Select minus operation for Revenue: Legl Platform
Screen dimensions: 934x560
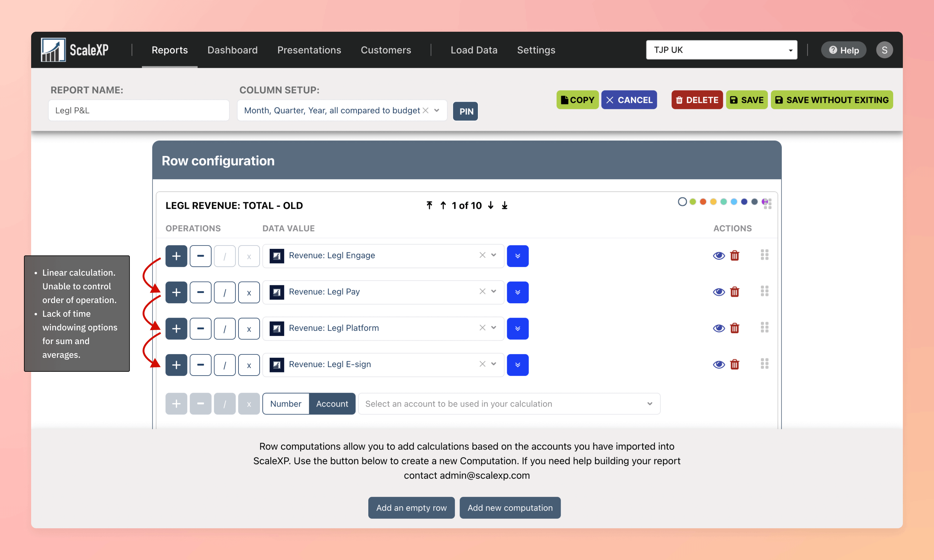200,328
